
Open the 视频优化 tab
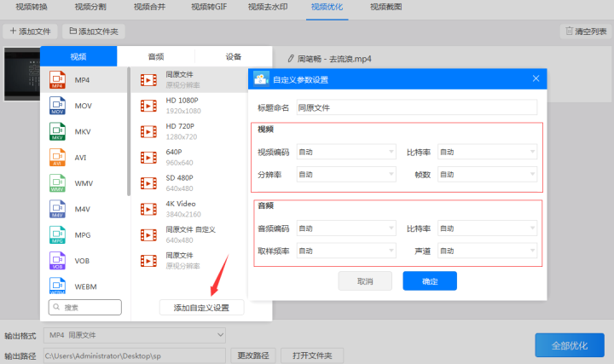click(327, 7)
